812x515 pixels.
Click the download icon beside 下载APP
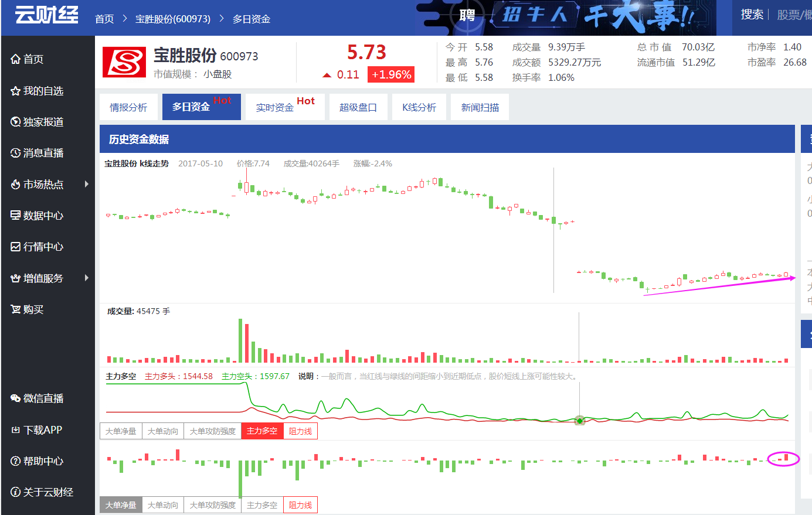pos(16,430)
